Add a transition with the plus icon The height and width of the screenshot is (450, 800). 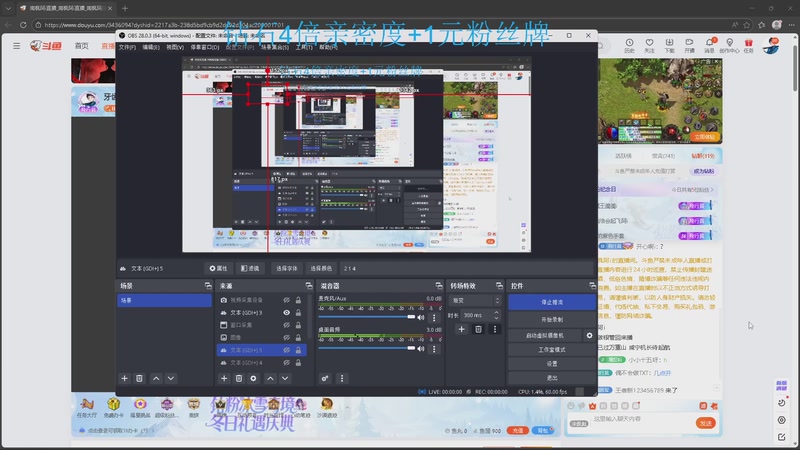pyautogui.click(x=461, y=329)
